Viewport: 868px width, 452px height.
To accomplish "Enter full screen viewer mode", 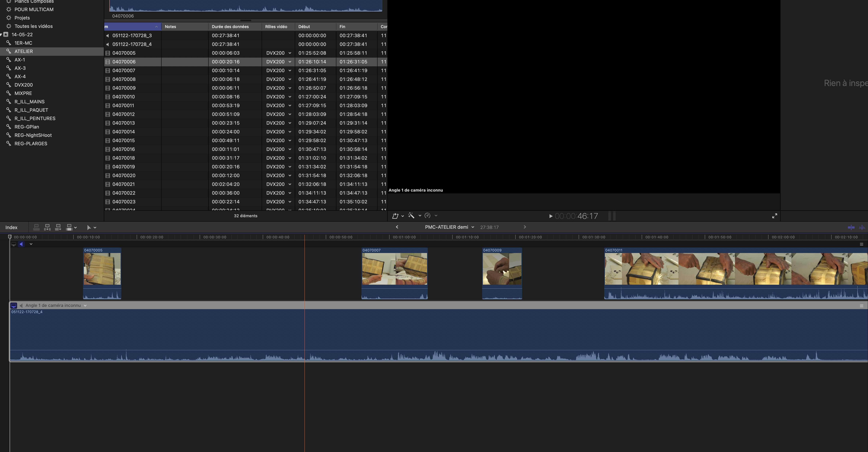I will [774, 216].
